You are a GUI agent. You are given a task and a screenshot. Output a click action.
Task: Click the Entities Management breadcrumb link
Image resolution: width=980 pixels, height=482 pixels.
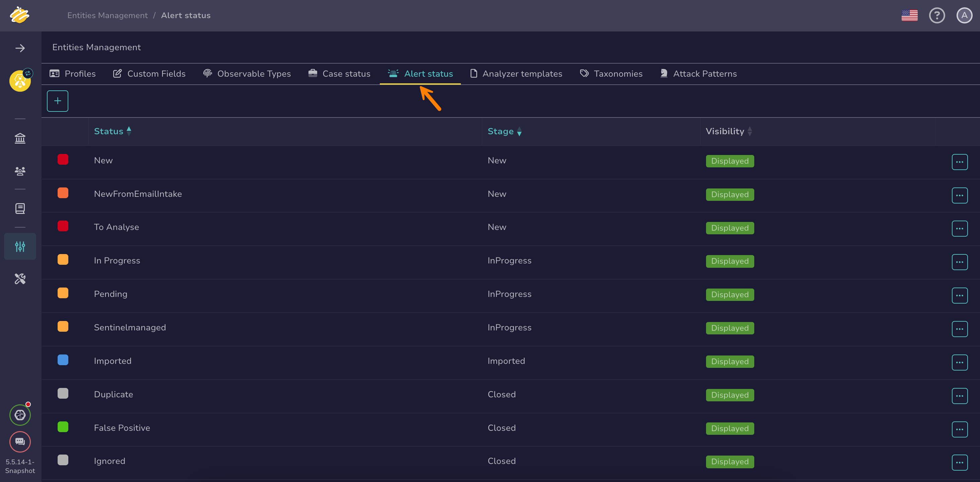(107, 16)
